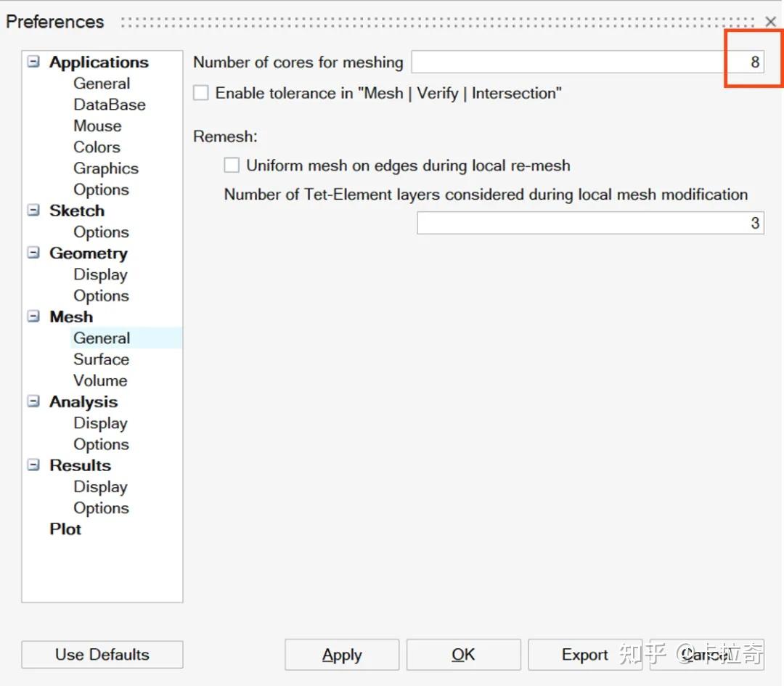Collapse the Sketch tree node
Screen dimensions: 784x686
[33, 211]
